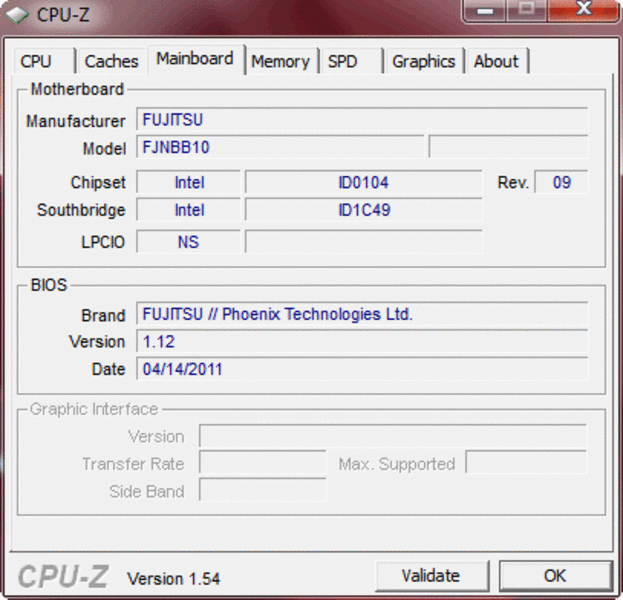Click the Southbridge label
This screenshot has width=623, height=600.
[x=81, y=210]
